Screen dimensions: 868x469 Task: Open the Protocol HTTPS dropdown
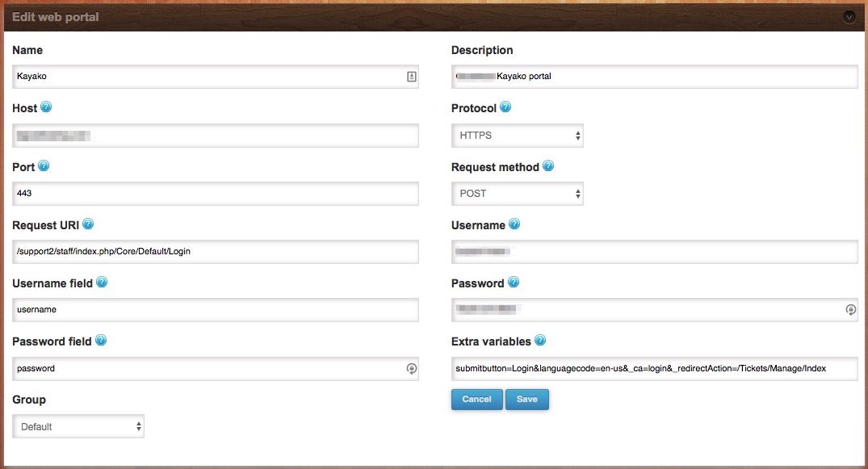(x=518, y=136)
